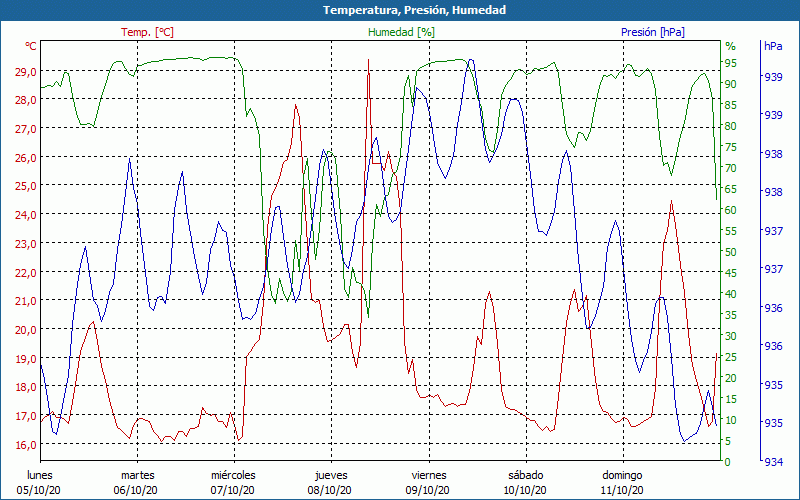
Task: Click the 'viernes' day label
Action: (429, 475)
